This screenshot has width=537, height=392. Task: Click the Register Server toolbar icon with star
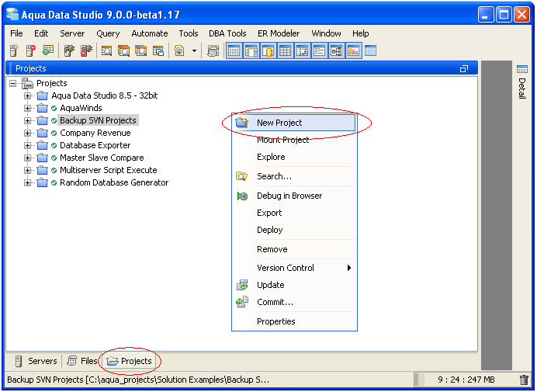point(14,50)
